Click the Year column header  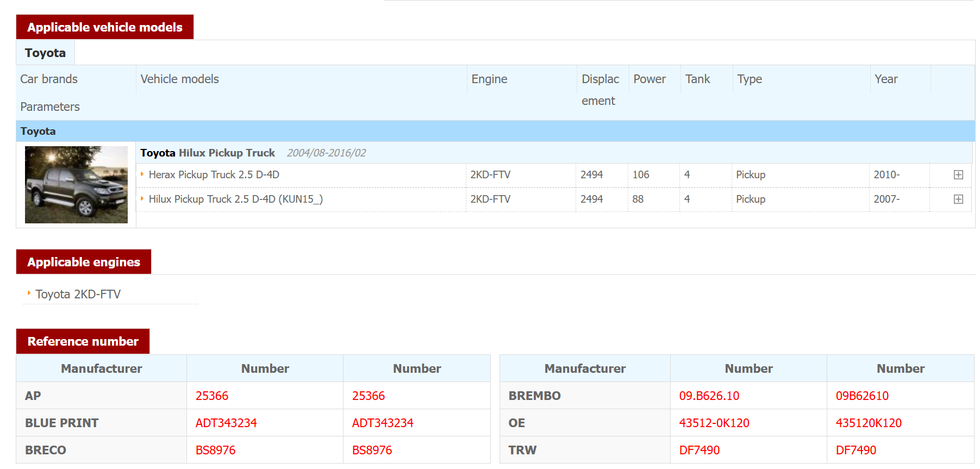886,79
